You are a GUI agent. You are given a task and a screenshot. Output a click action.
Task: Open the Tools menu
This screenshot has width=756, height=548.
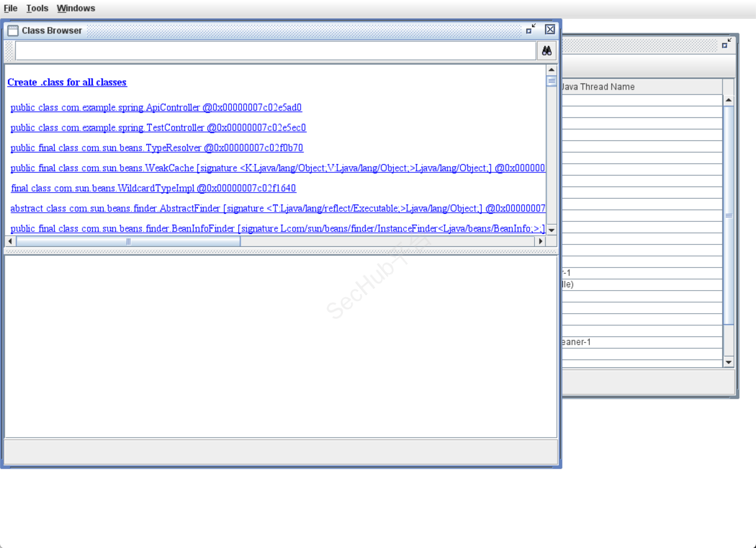pos(37,8)
